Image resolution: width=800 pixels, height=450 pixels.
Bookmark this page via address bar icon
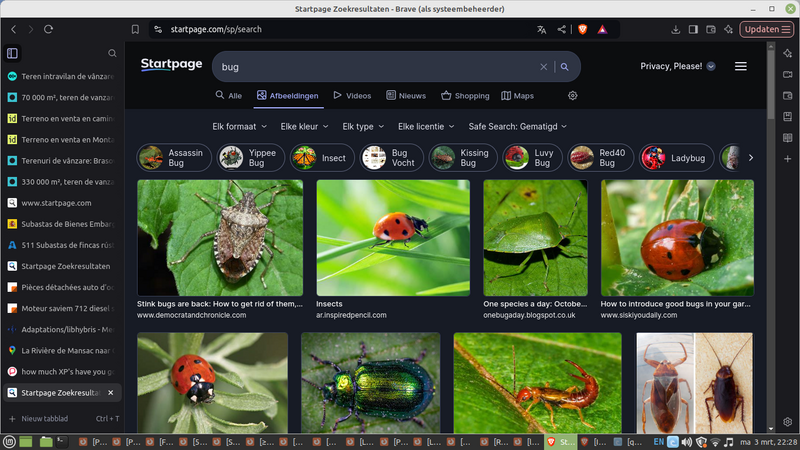coord(135,29)
